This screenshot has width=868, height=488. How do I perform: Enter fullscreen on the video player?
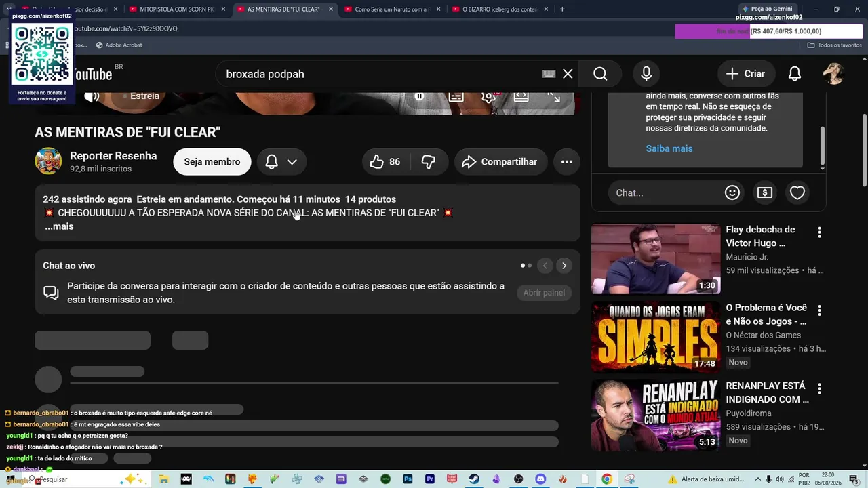[554, 96]
